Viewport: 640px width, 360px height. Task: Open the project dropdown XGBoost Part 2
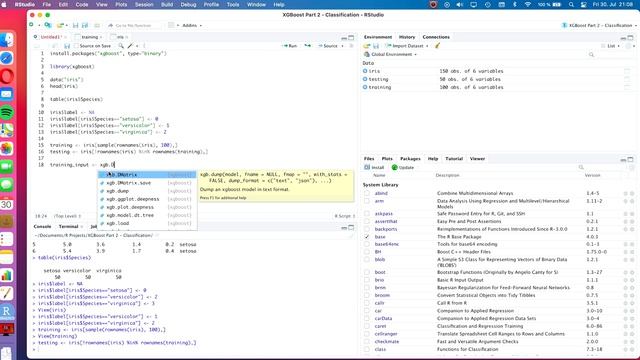[599, 25]
